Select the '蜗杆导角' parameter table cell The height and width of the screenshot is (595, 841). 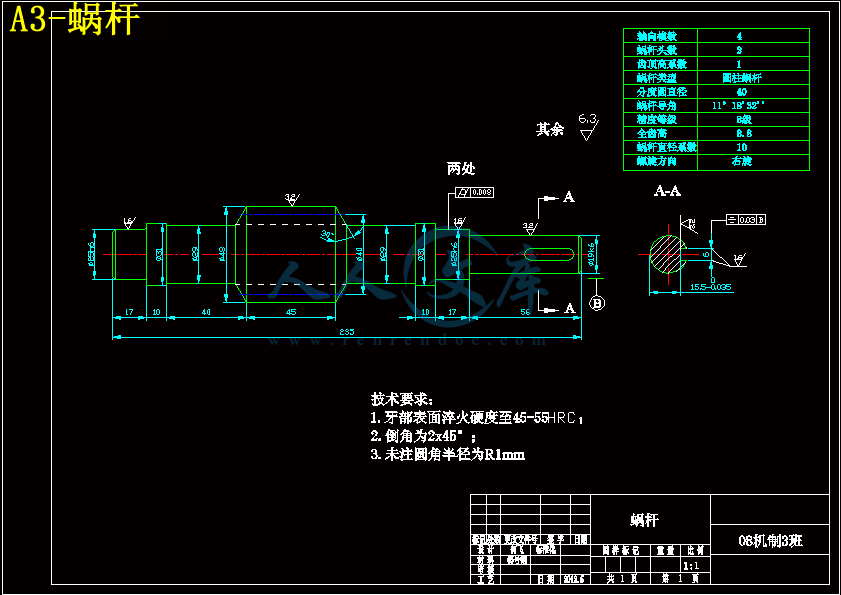click(660, 106)
